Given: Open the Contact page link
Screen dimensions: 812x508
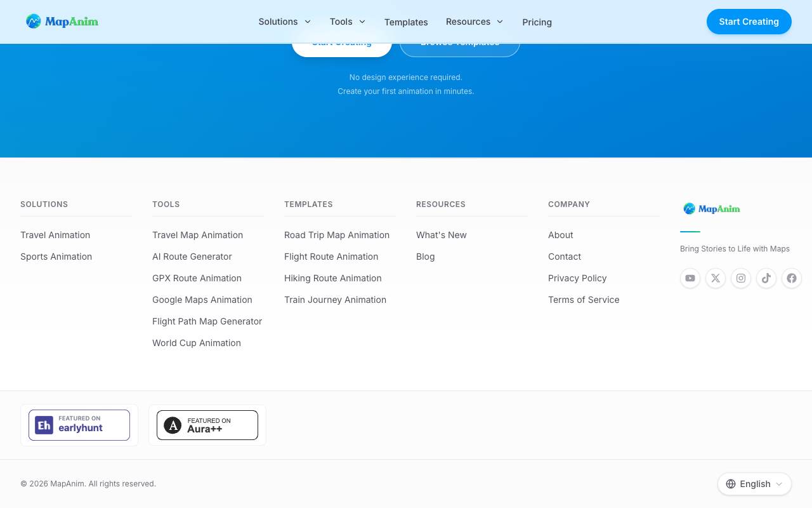Looking at the screenshot, I should click(x=565, y=257).
